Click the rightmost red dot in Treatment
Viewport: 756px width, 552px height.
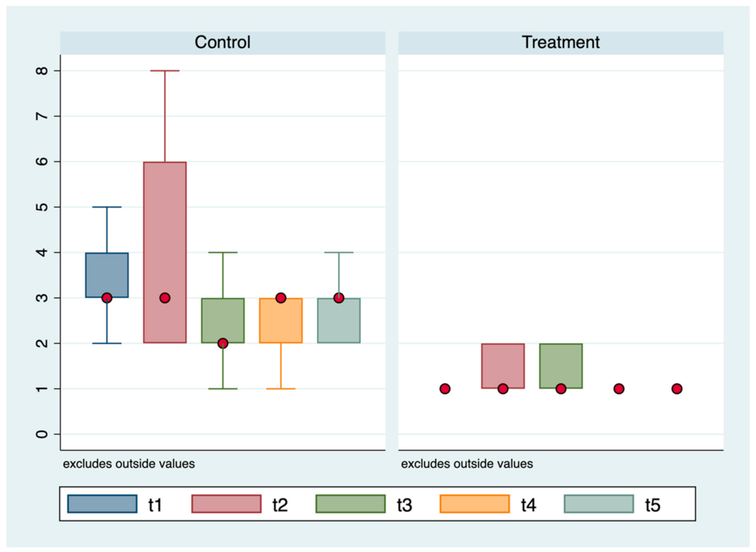click(677, 389)
